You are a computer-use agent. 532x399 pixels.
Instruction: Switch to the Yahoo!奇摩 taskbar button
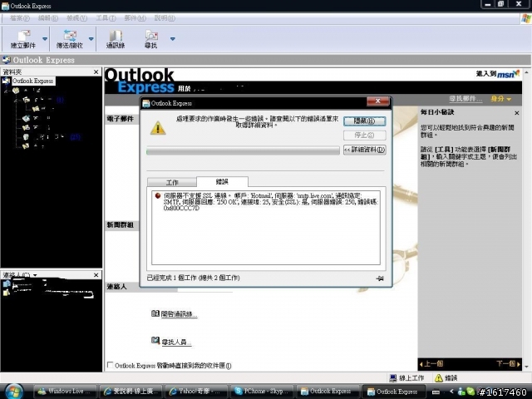[x=195, y=392]
